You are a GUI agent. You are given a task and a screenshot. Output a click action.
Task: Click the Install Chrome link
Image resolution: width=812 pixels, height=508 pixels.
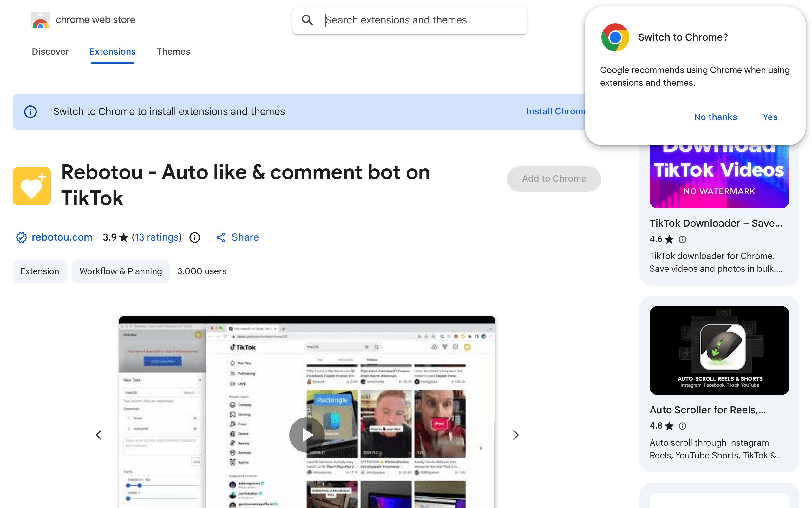click(556, 111)
